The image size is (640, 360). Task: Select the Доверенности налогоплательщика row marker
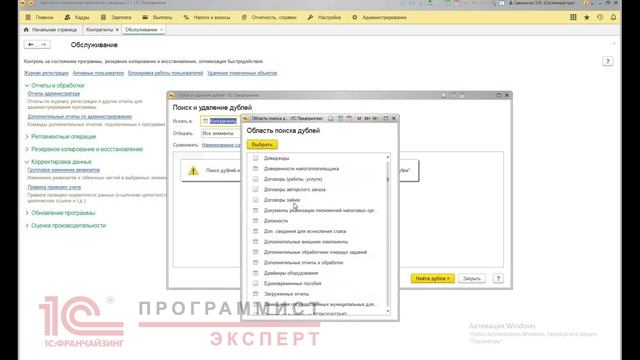[x=256, y=169]
